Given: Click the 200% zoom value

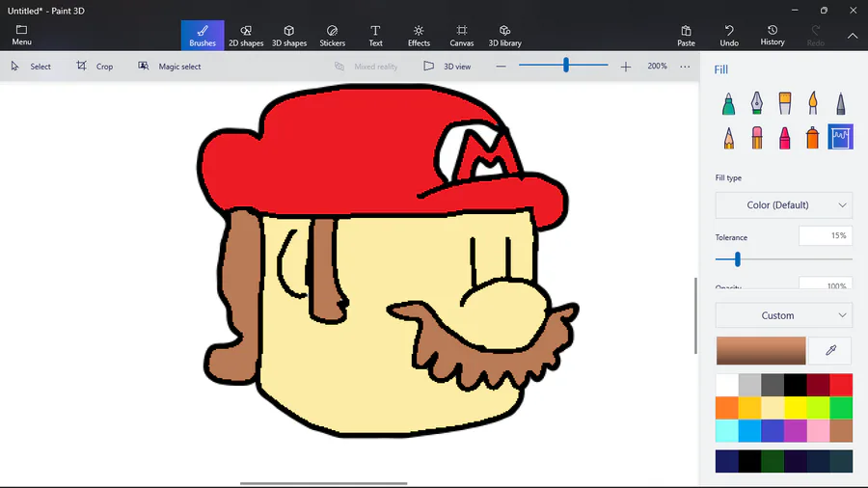Looking at the screenshot, I should (657, 66).
